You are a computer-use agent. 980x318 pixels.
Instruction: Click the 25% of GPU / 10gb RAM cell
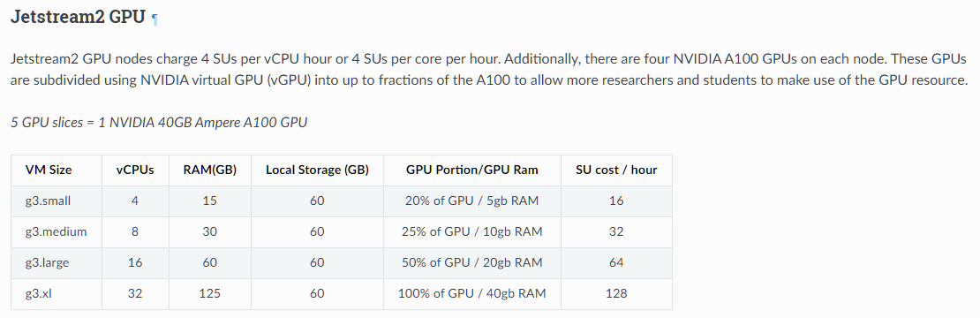pos(471,231)
